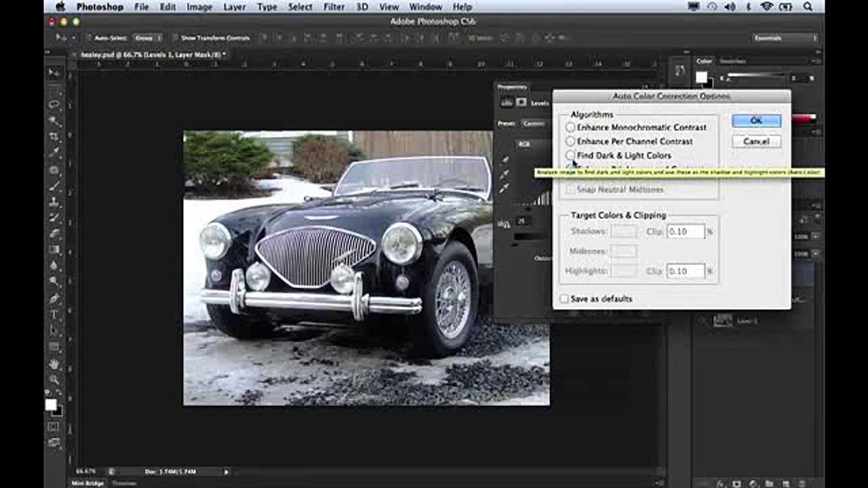Select the Quick Selection tool
Screen dimensions: 868x488
(54, 121)
